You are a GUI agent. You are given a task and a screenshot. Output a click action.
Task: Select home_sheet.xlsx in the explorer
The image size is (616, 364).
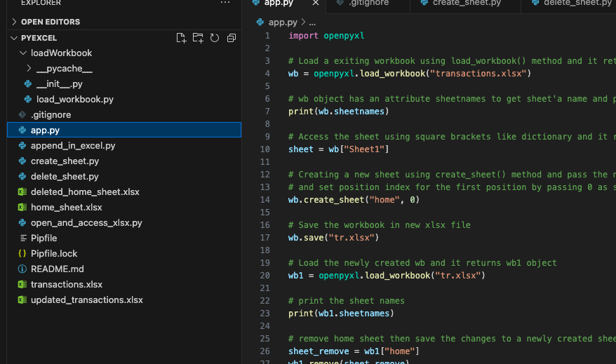tap(66, 207)
